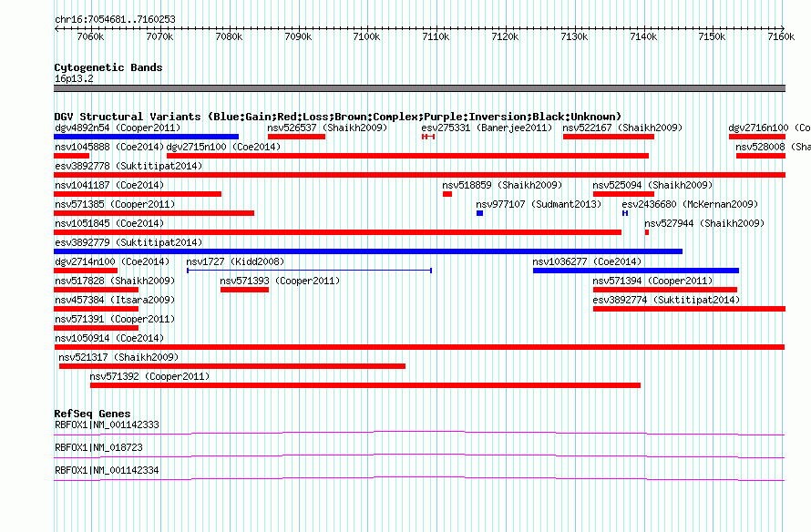Click nsv571392 (Cooper2011) label

(x=150, y=376)
